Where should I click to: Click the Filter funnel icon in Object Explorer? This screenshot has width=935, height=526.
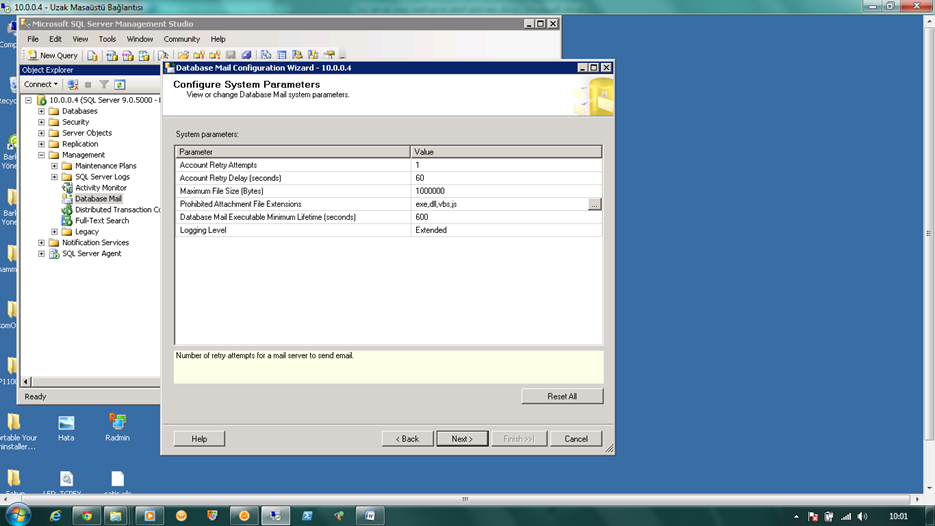[104, 85]
